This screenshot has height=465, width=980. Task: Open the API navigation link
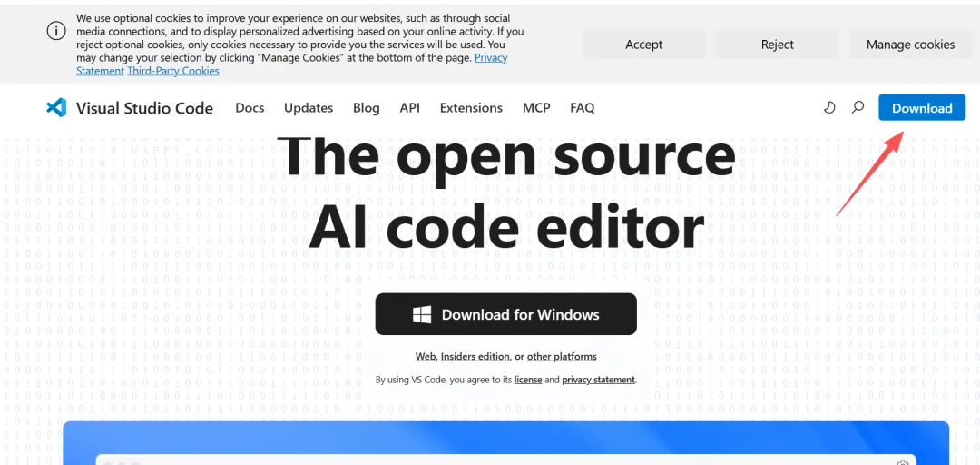[410, 108]
